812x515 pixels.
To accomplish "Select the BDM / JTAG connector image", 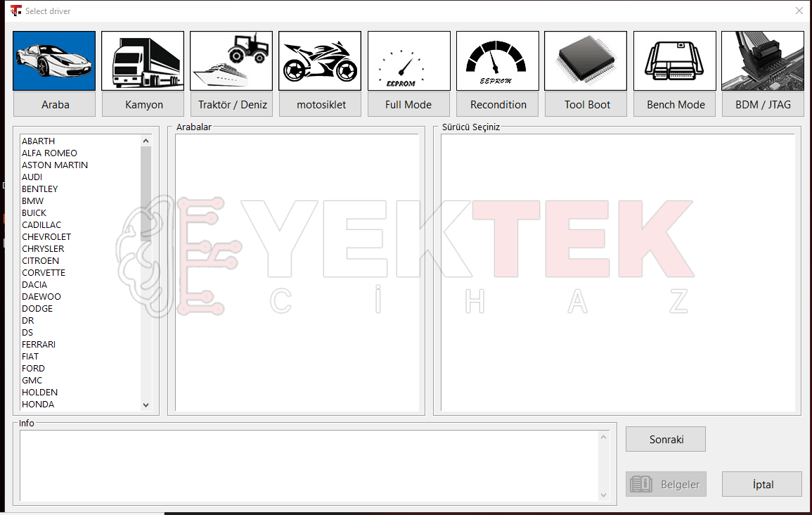I will pyautogui.click(x=763, y=61).
